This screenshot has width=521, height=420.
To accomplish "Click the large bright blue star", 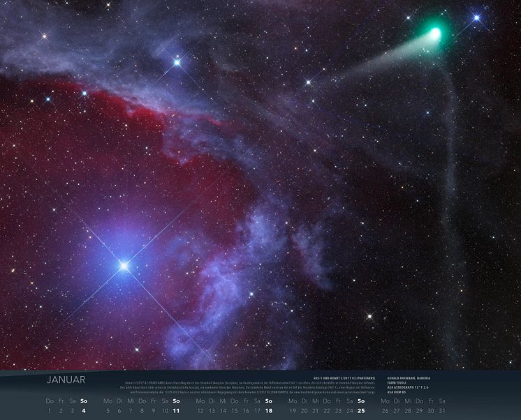I will (x=124, y=266).
